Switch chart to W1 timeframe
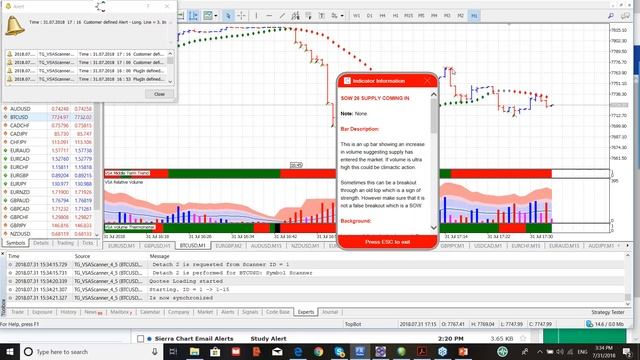 (356, 16)
